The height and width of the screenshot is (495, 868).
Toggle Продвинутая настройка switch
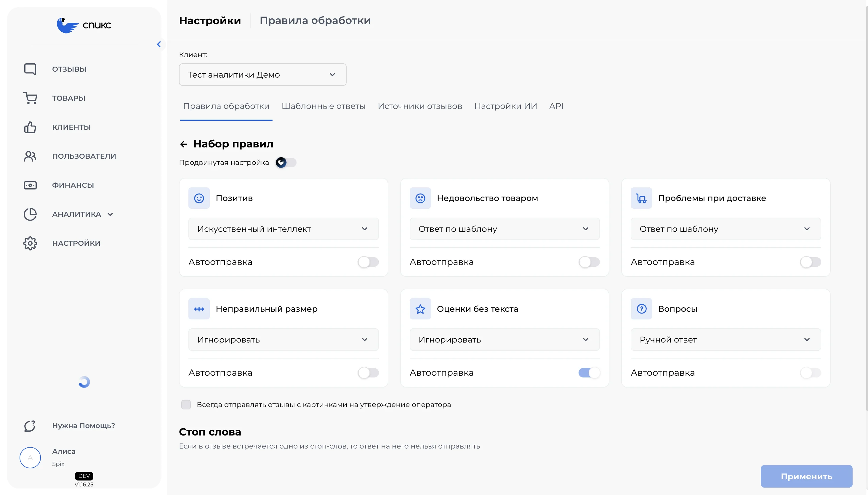[x=286, y=163]
